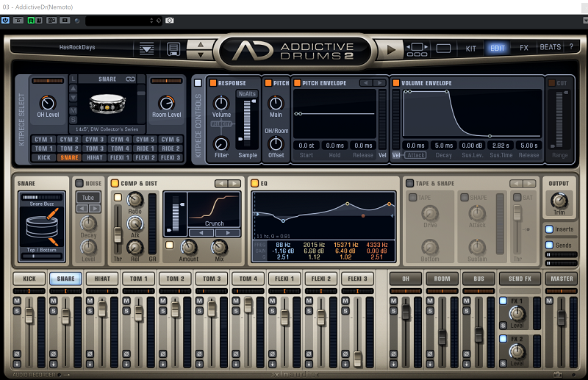
Task: Toggle the Sends button
Action: tap(549, 245)
